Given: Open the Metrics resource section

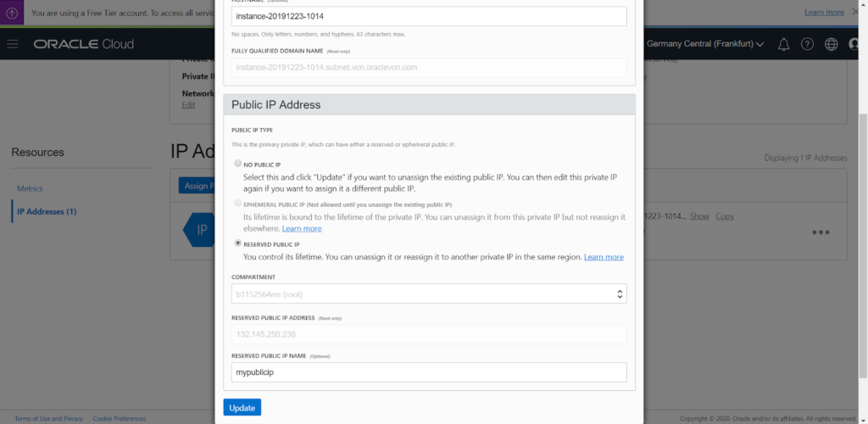Looking at the screenshot, I should (x=30, y=188).
